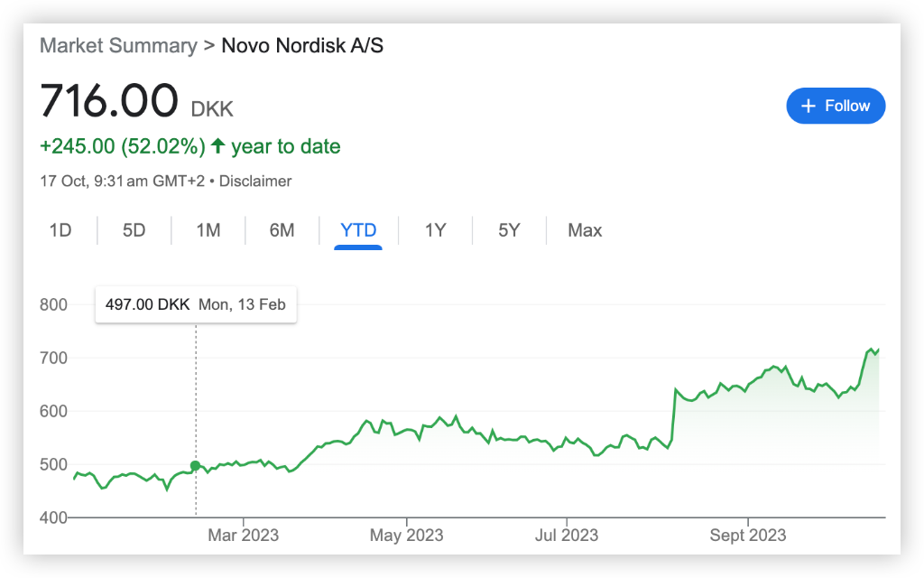Image resolution: width=924 pixels, height=578 pixels.
Task: Click the Sept 2023 axis label
Action: tap(748, 535)
